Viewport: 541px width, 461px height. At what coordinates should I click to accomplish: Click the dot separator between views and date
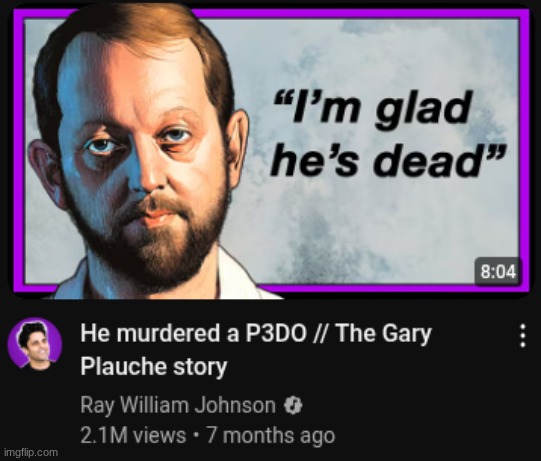[x=196, y=435]
